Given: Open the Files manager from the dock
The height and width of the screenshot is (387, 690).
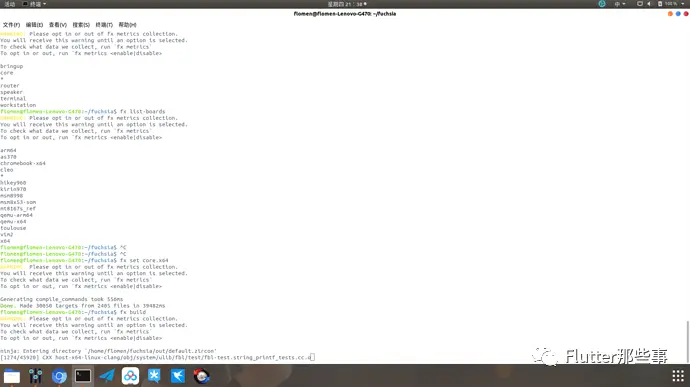Looking at the screenshot, I should coord(12,376).
